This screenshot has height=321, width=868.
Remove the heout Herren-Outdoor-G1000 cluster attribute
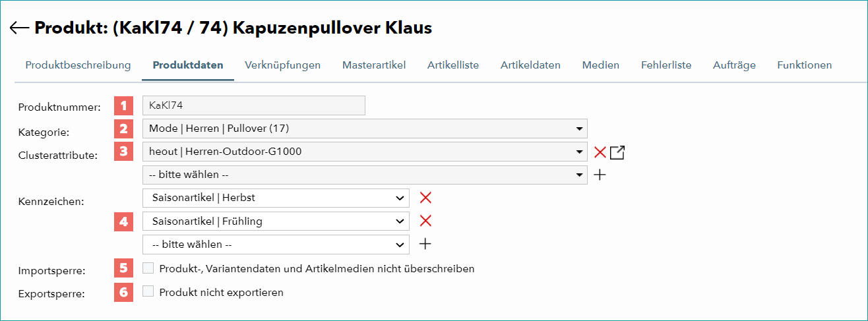[x=600, y=152]
